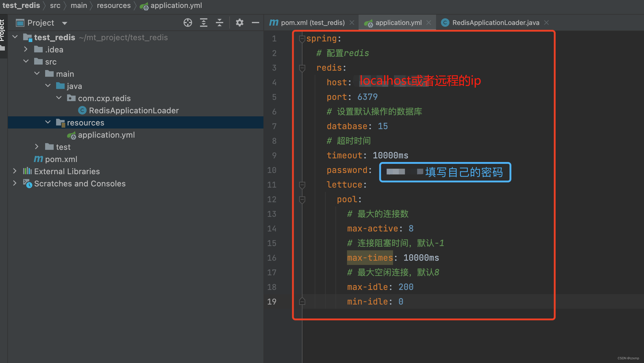Click the min-idle key on line 19

tap(367, 301)
